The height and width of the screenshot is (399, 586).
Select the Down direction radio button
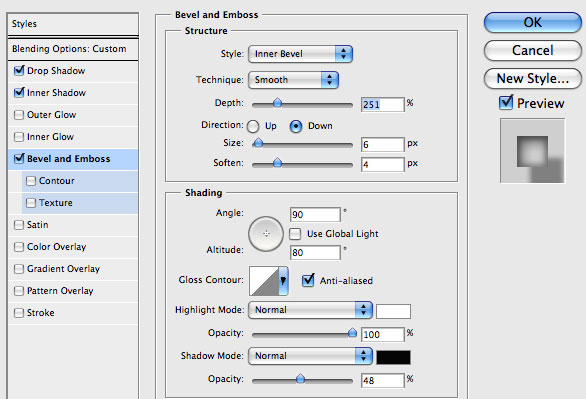pos(296,126)
